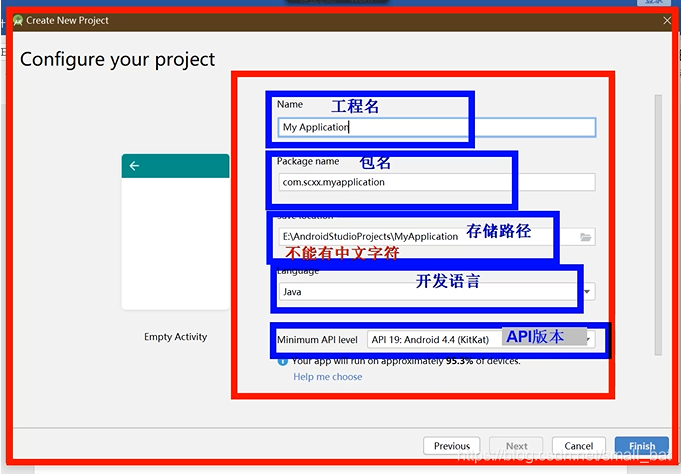Viewport: 682px width, 474px height.
Task: Open the folder browse icon for save location
Action: click(x=585, y=237)
